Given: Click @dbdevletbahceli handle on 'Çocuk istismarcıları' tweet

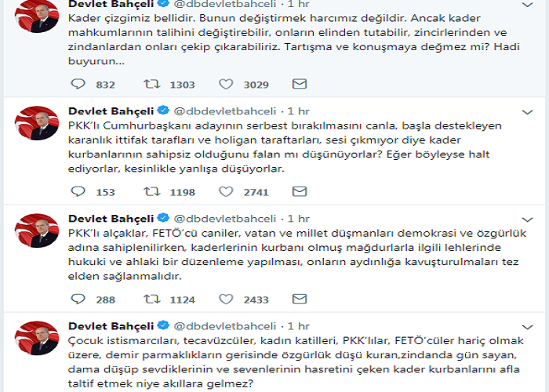Looking at the screenshot, I should 220,325.
